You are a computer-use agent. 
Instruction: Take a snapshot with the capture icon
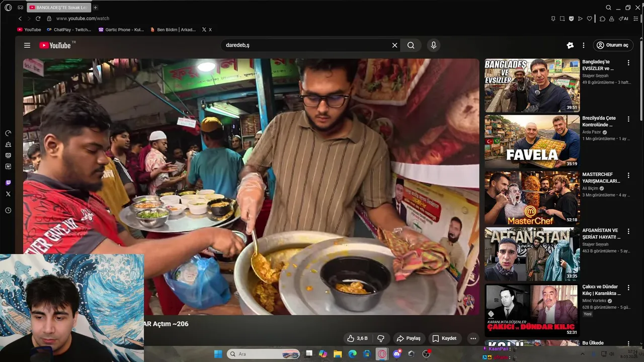[x=562, y=19]
